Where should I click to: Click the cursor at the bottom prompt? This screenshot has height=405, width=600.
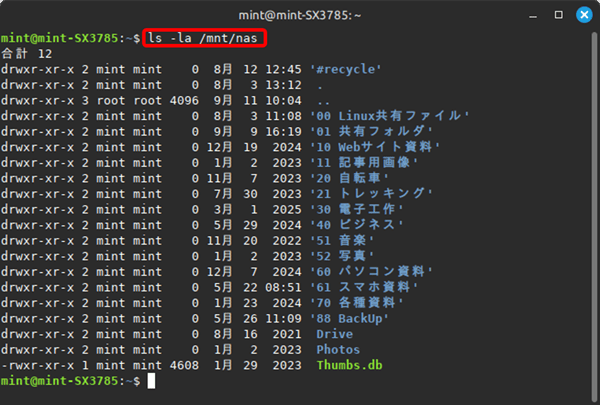pos(152,381)
